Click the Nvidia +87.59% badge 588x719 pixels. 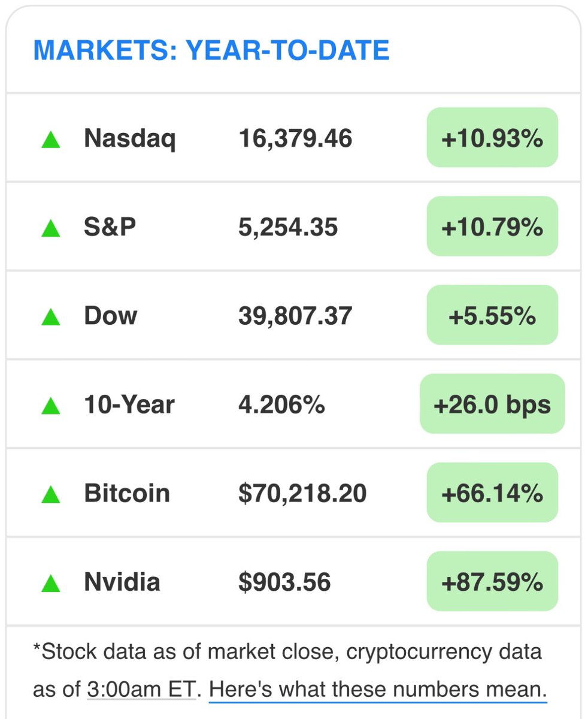click(x=492, y=581)
